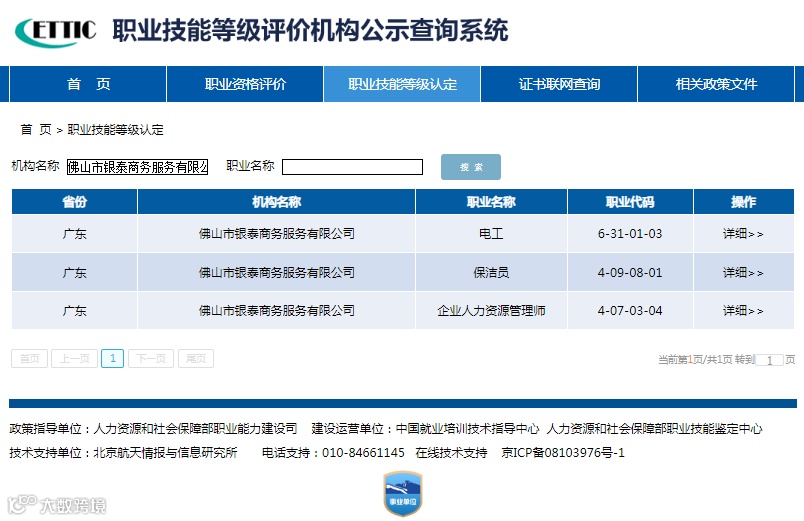
Task: Focus the 转到 page number field
Action: click(x=770, y=360)
